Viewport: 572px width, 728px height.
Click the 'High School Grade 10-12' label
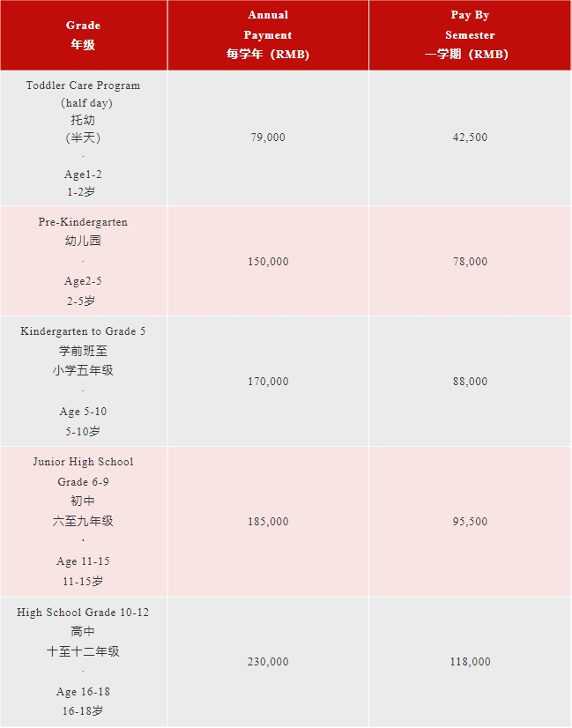pos(83,613)
